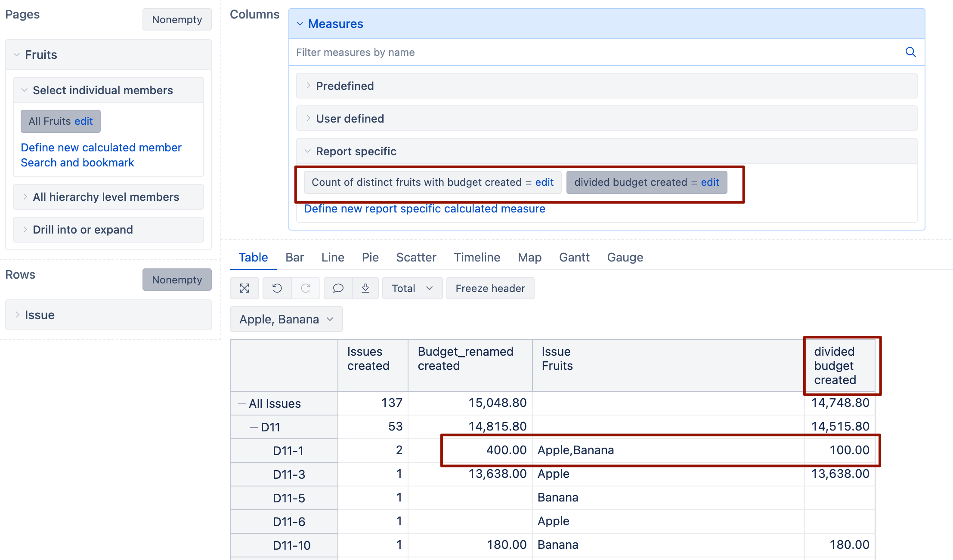Collapse the Measures panel header

607,24
